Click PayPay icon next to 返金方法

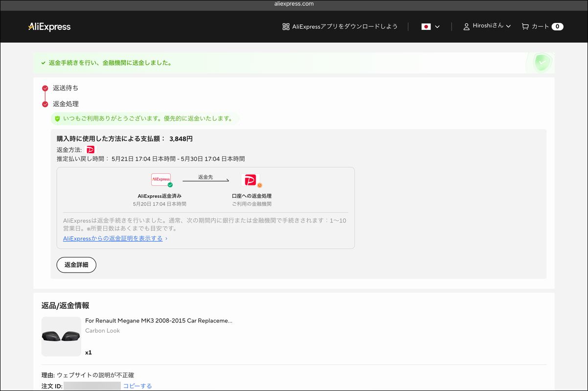(90, 150)
